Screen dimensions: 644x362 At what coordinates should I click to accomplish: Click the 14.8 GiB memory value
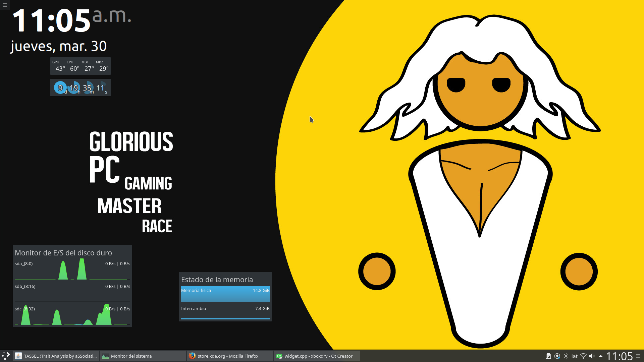pos(261,291)
